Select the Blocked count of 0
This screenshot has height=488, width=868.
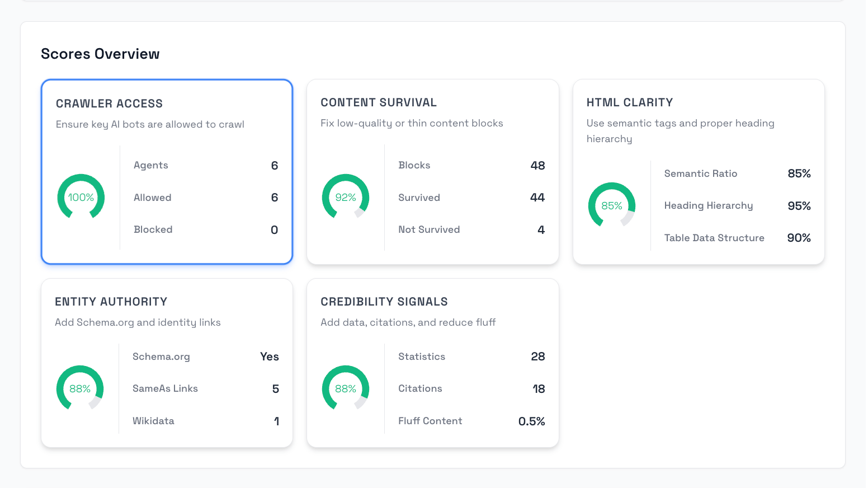(205, 229)
